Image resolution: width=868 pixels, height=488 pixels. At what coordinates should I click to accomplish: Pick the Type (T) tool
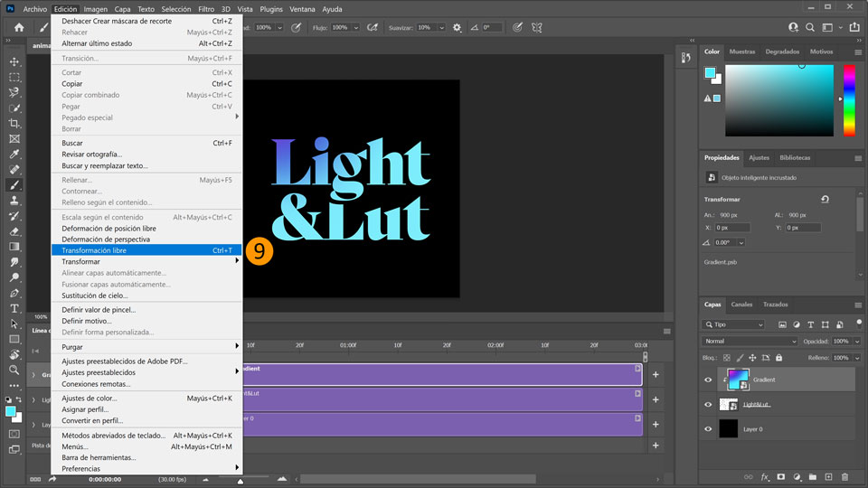click(14, 308)
